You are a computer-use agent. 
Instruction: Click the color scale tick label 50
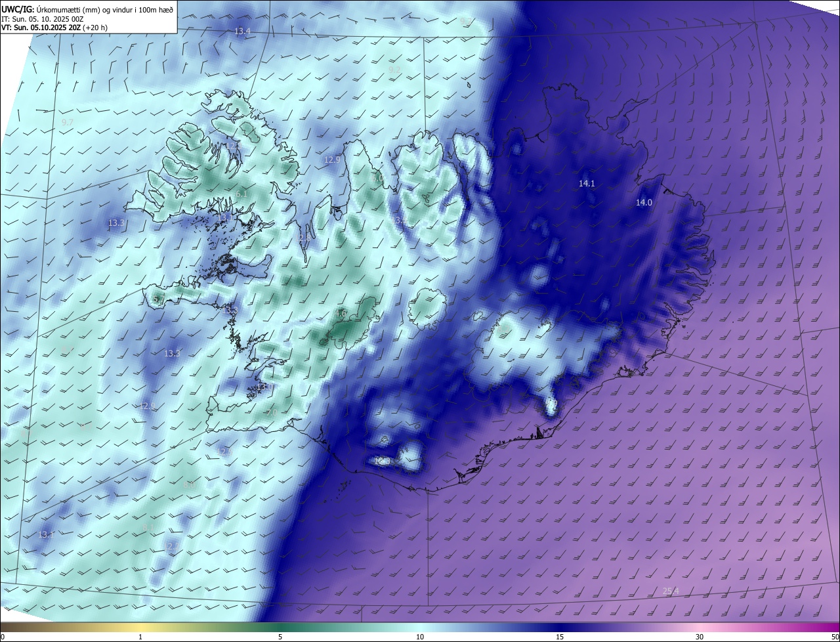coord(834,637)
